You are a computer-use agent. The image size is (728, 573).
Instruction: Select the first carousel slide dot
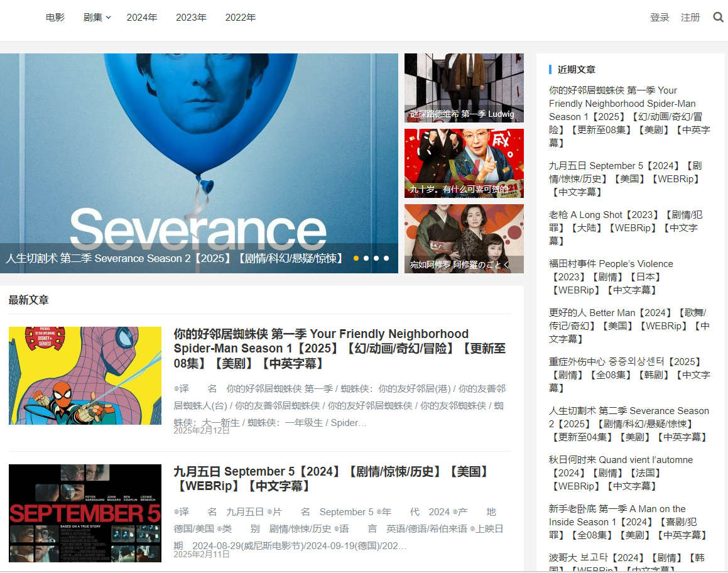point(356,258)
